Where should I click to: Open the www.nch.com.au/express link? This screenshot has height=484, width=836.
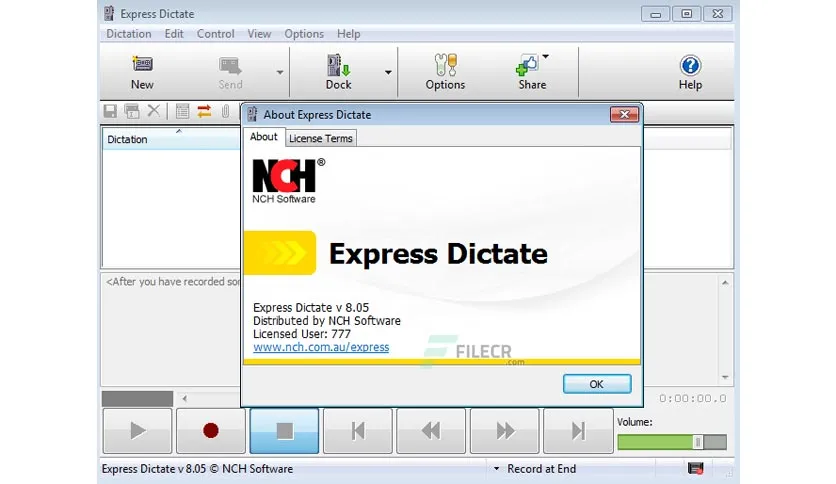point(321,347)
